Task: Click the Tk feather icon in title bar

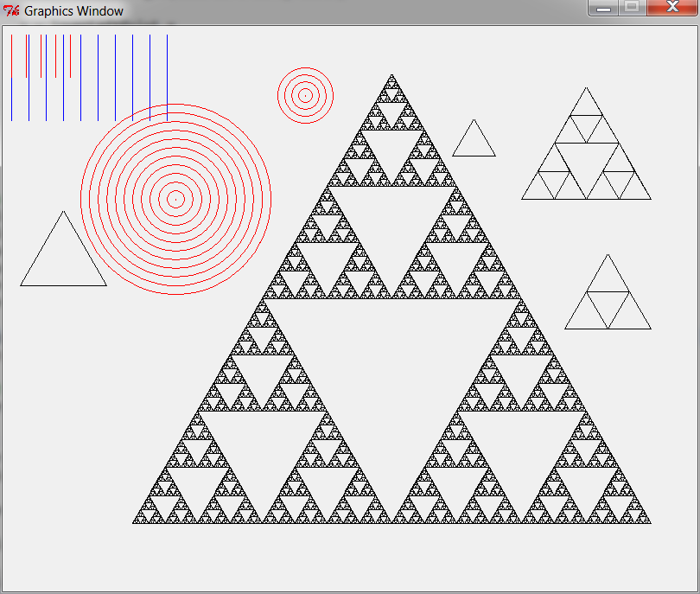Action: point(12,11)
